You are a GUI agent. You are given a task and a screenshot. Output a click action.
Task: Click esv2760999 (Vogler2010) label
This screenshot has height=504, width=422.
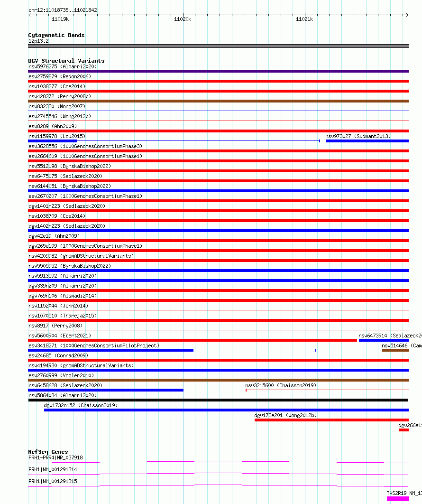(61, 375)
